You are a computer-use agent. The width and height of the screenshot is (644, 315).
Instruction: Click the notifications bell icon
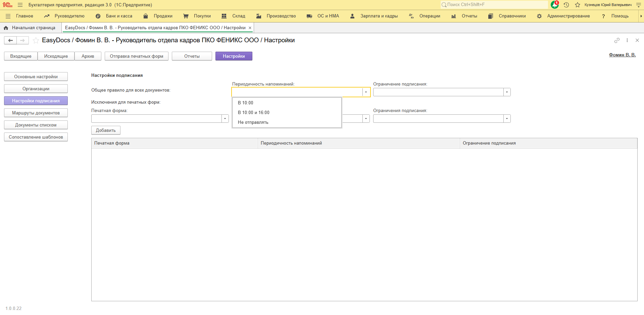pos(554,5)
